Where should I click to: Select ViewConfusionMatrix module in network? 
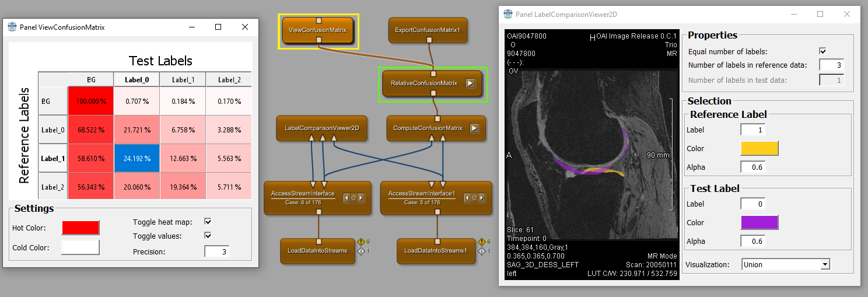pos(318,30)
